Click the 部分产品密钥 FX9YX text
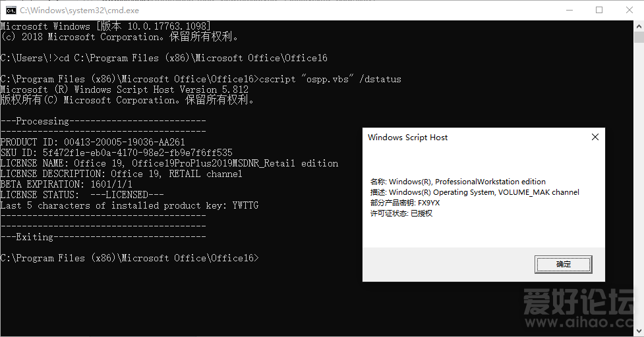Screen dimensions: 644x337 pyautogui.click(x=405, y=203)
